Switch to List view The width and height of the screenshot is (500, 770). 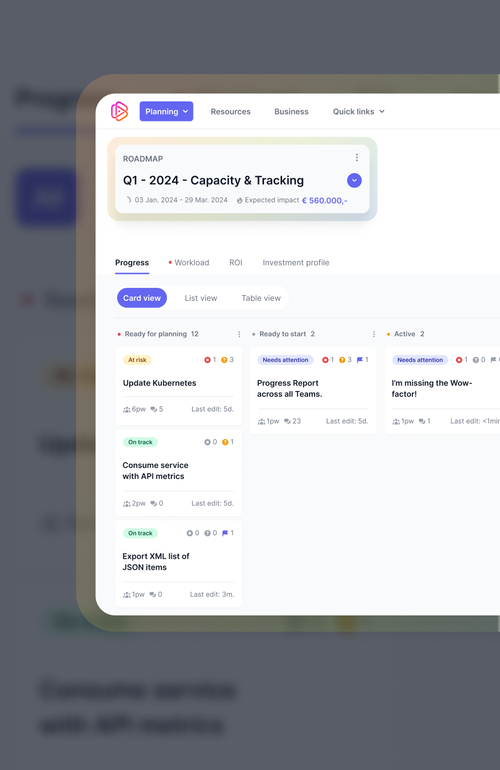pos(200,298)
